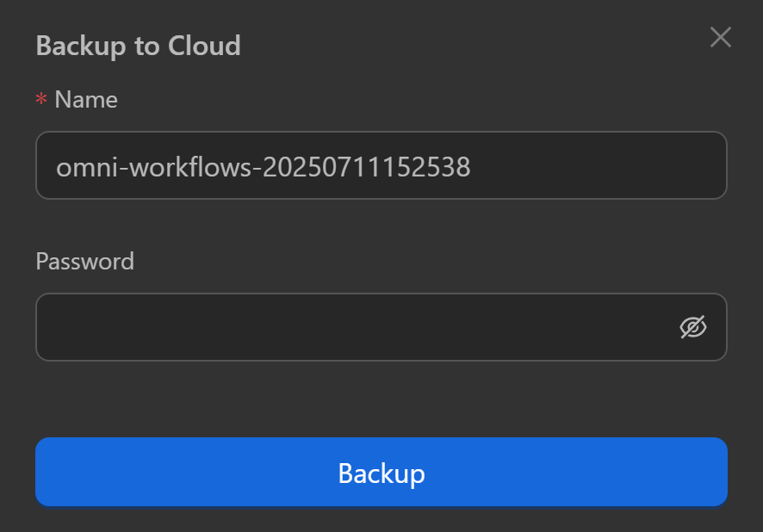
Task: Toggle password visibility with eye icon
Action: pos(694,326)
